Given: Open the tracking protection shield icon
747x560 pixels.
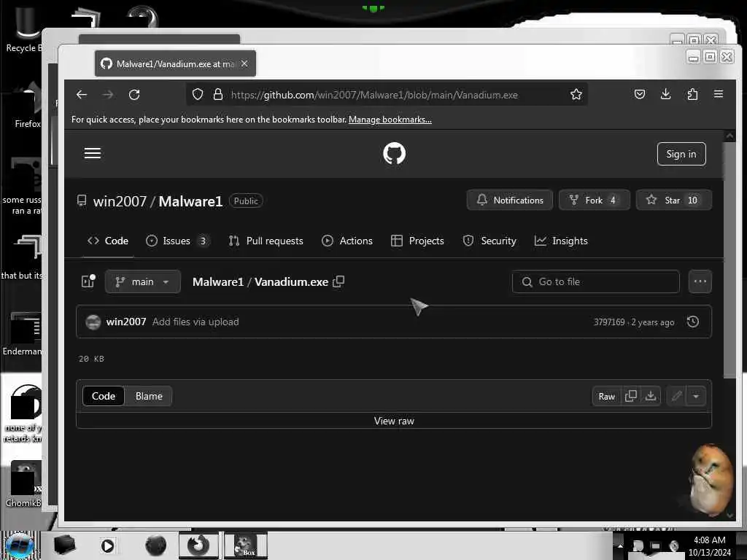Looking at the screenshot, I should click(198, 95).
